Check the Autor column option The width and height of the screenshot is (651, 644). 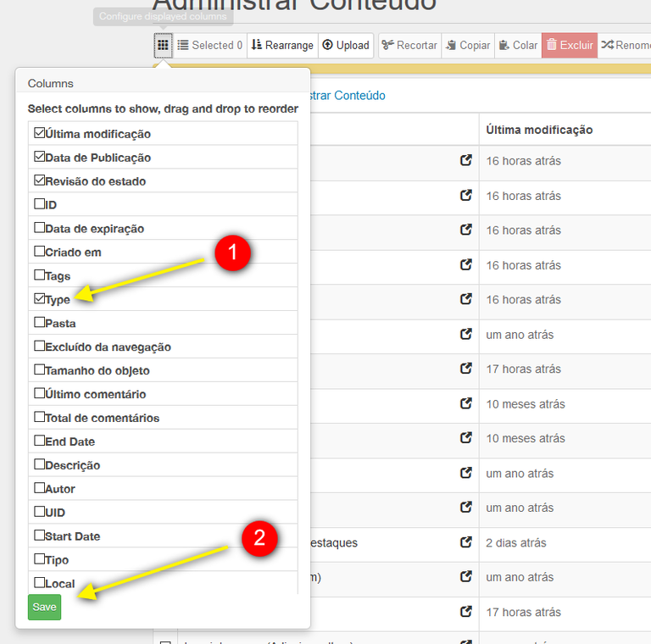[x=40, y=489]
